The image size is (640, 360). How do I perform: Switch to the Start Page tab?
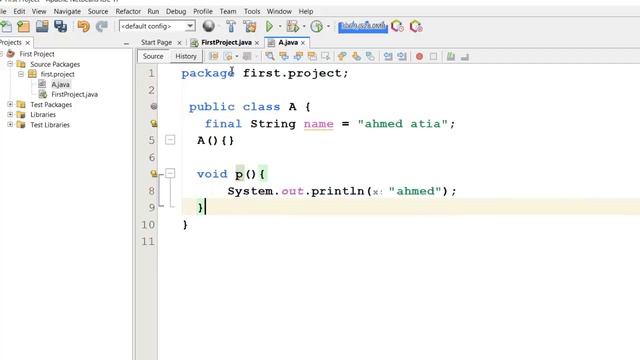[x=156, y=42]
